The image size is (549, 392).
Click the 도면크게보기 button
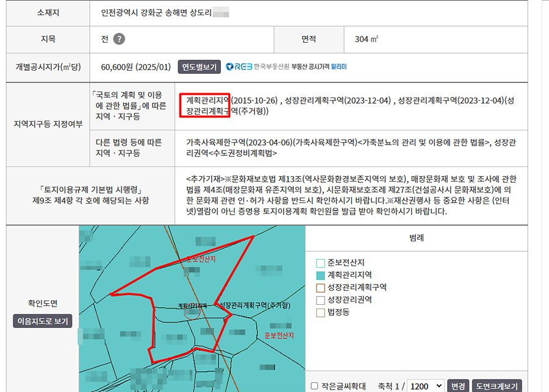coord(497,386)
